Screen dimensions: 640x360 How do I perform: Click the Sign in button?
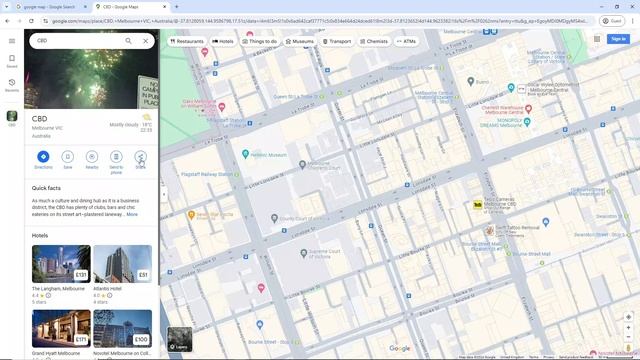[x=618, y=39]
